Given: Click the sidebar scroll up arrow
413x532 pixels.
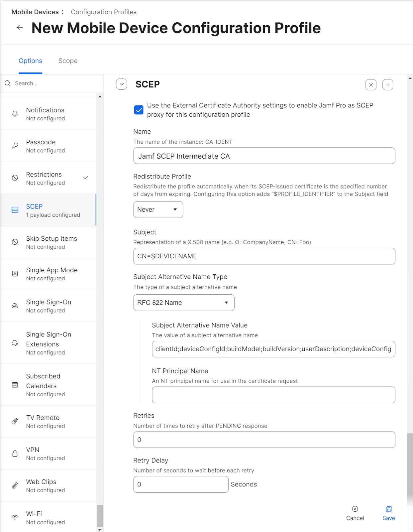Looking at the screenshot, I should coord(100,97).
